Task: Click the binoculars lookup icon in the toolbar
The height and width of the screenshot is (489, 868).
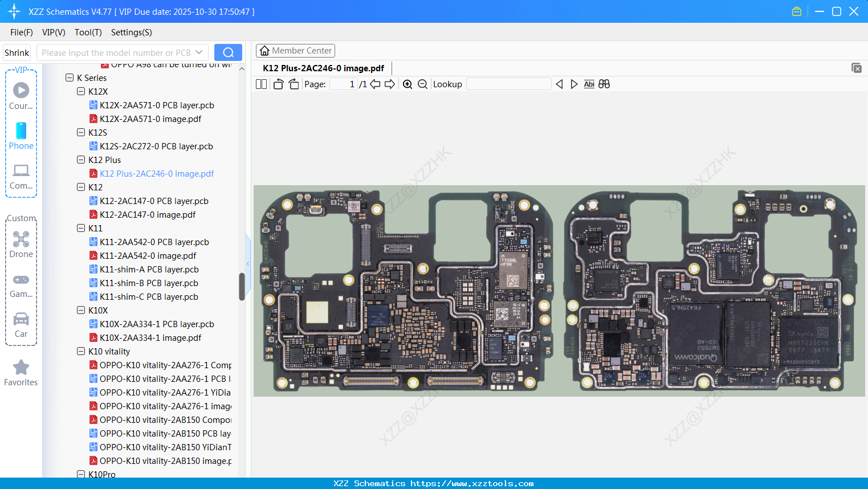Action: tap(604, 84)
